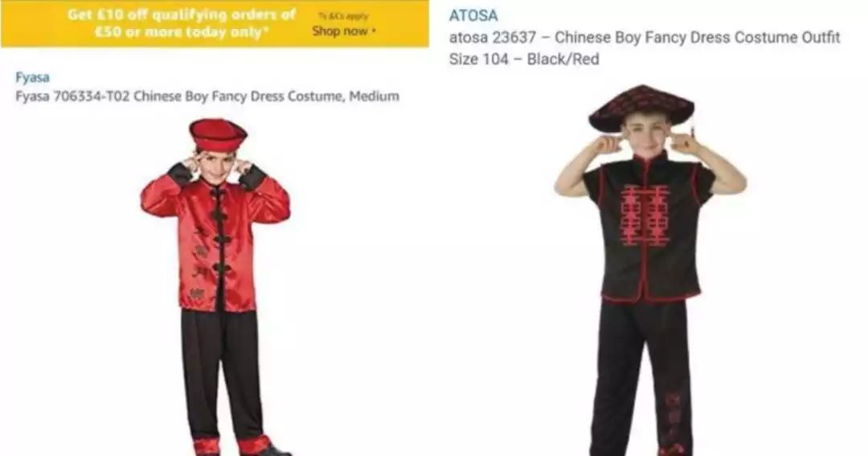Click the patterned black hat in ATOSA photo

641,106
